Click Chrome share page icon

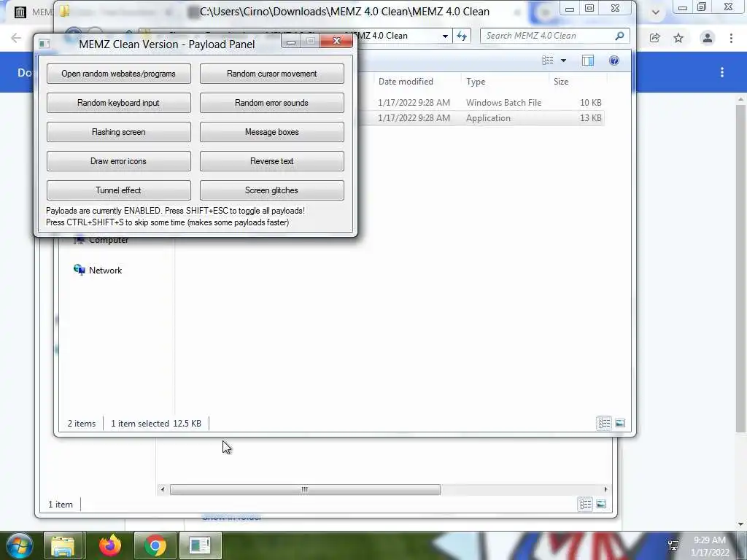(654, 38)
